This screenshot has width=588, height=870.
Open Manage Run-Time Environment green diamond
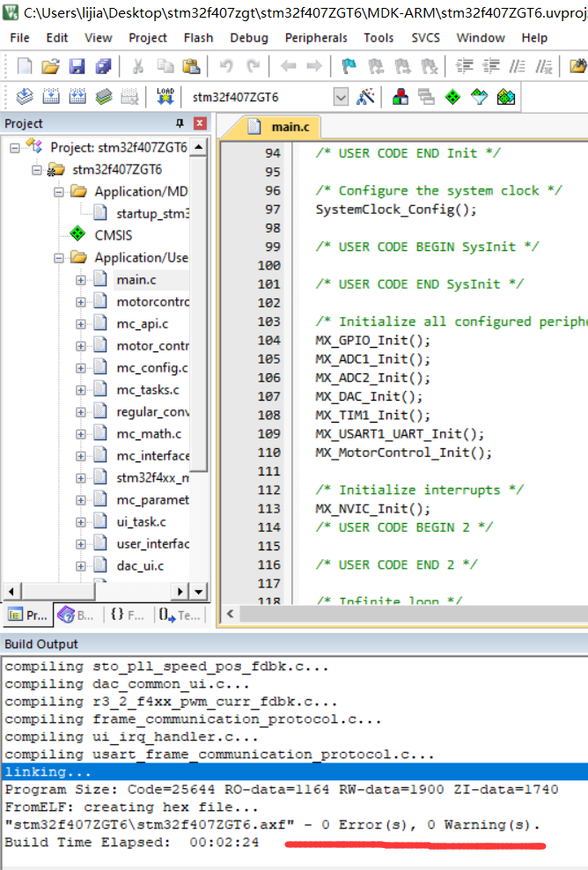(452, 97)
